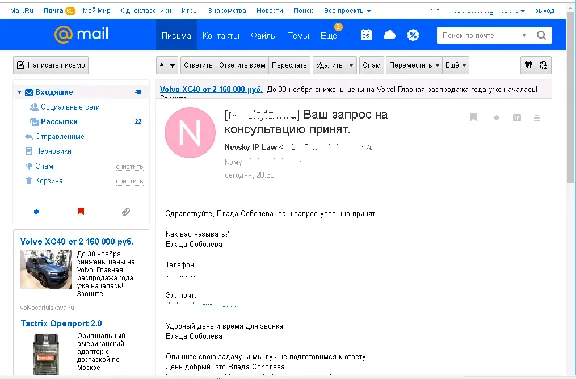
Task: Click Мой Мир in the top bar
Action: click(96, 10)
